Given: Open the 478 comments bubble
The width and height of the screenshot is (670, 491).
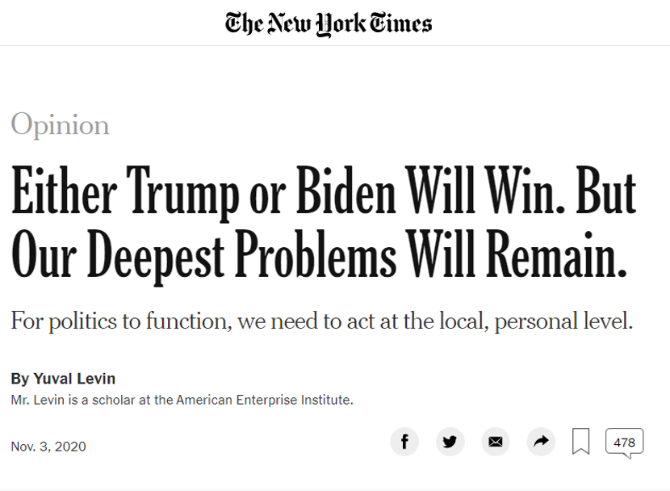Looking at the screenshot, I should click(x=625, y=442).
